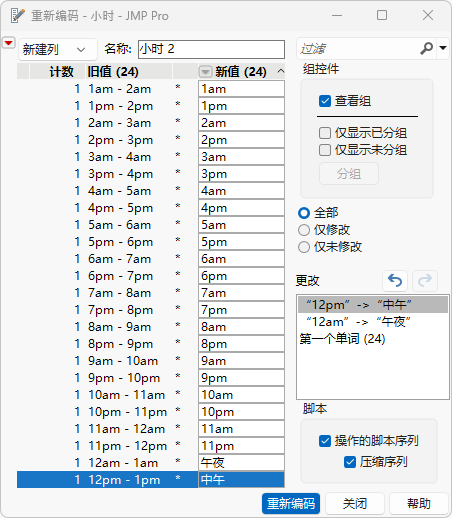This screenshot has height=518, width=452.
Task: Edit the new value field 10am
Action: (241, 395)
